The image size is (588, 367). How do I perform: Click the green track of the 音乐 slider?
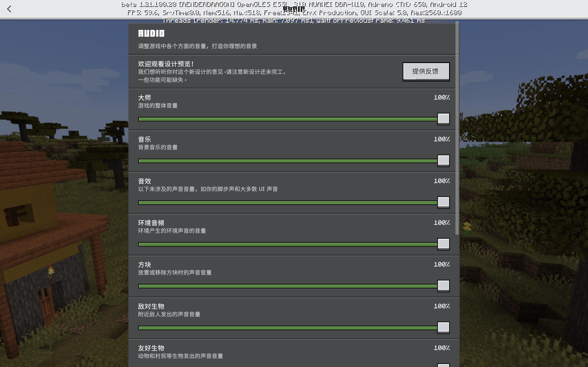click(287, 161)
